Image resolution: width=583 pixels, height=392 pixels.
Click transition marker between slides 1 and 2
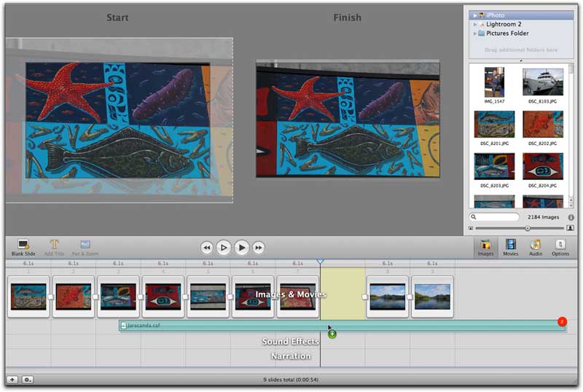click(x=51, y=297)
